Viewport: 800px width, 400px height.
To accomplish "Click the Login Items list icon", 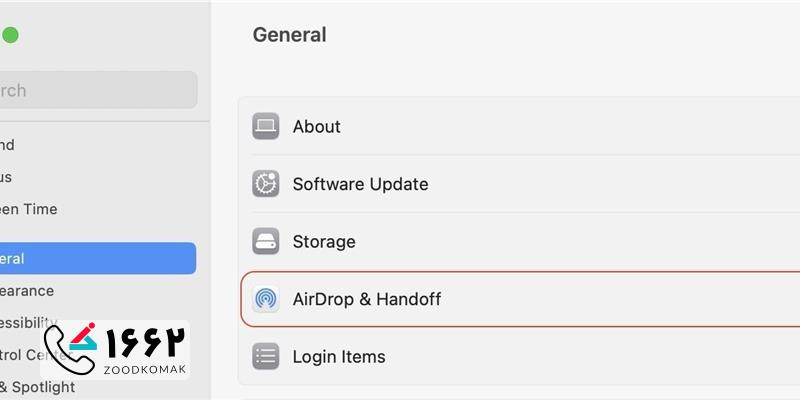I will tap(266, 357).
